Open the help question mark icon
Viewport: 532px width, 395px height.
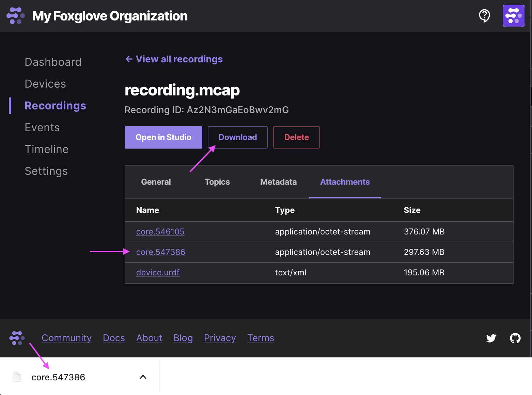coord(484,16)
